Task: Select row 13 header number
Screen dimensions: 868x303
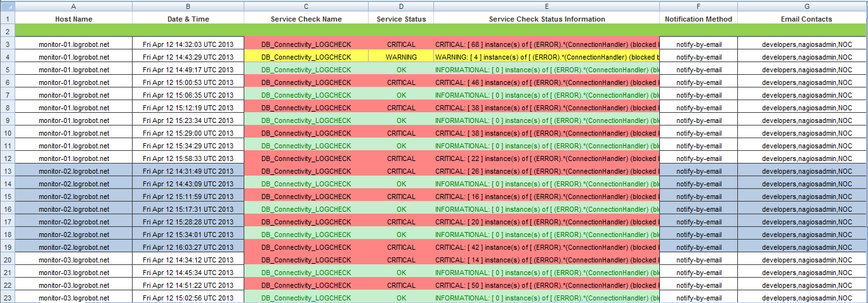Action: click(x=7, y=171)
